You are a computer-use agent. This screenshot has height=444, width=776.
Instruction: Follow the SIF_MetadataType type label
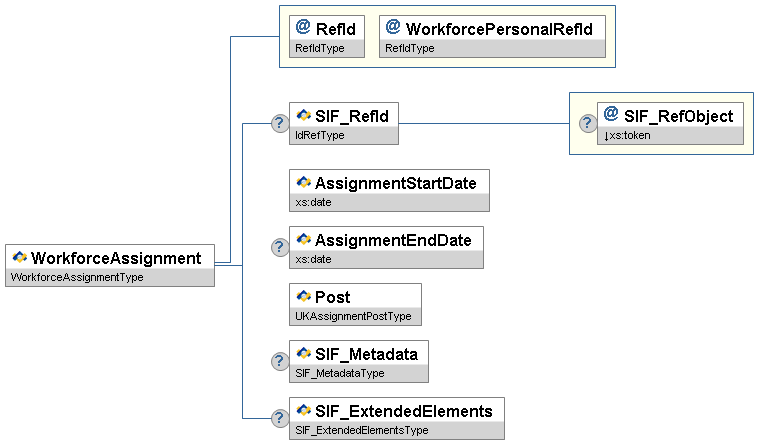tap(340, 373)
